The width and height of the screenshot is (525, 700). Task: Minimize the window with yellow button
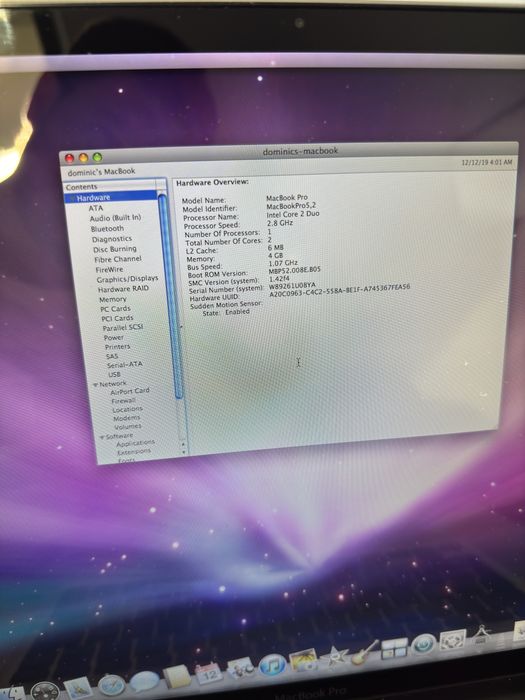pyautogui.click(x=83, y=158)
